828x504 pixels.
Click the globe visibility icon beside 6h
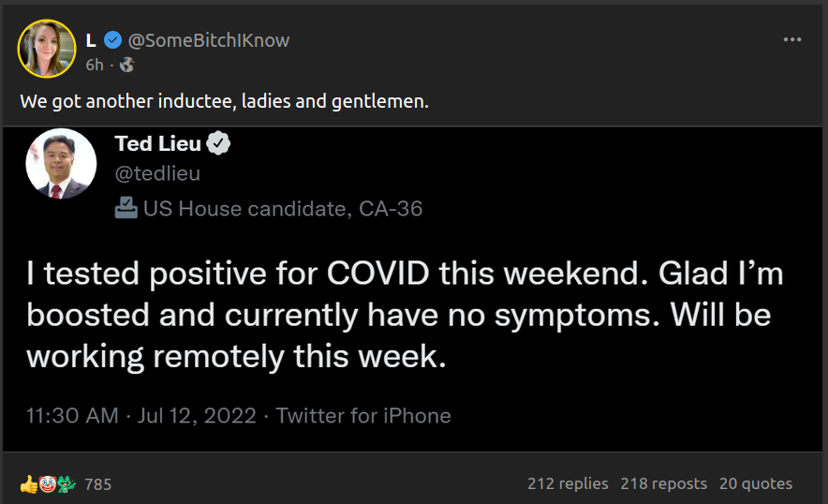point(127,65)
